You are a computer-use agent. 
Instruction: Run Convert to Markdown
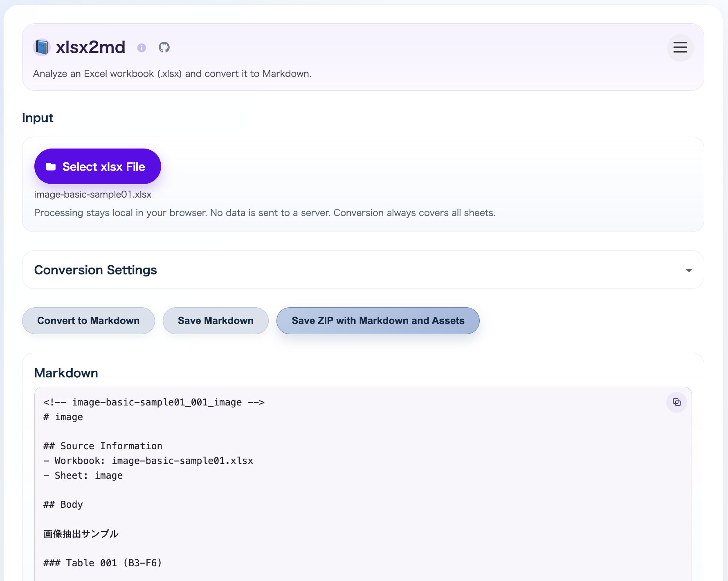pyautogui.click(x=88, y=320)
